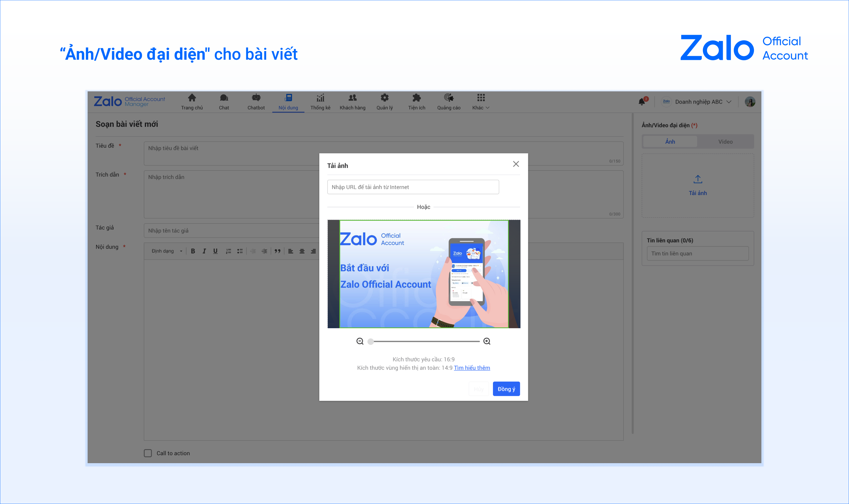Enable the Call to action checkbox
Image resolution: width=849 pixels, height=504 pixels.
click(148, 453)
